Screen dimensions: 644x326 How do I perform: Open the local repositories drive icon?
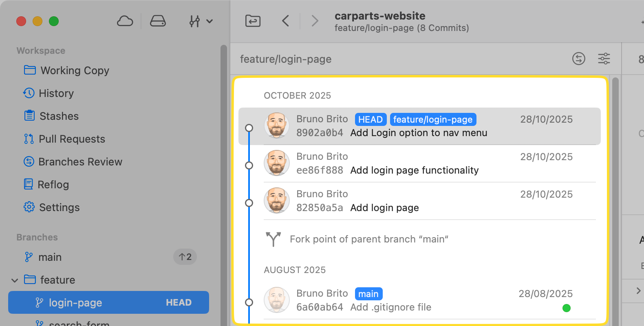pyautogui.click(x=158, y=21)
